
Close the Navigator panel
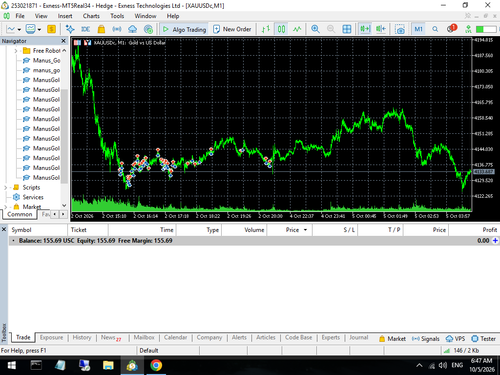point(63,41)
